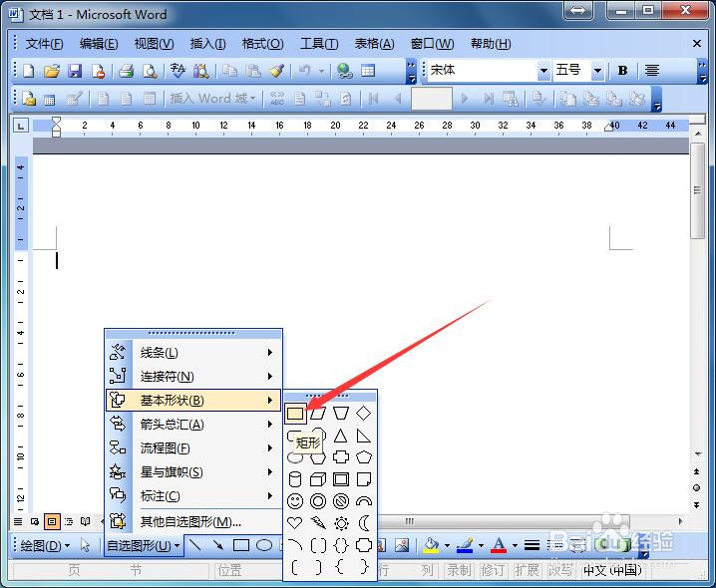This screenshot has height=588, width=716.
Task: Select the Smiley Face shape
Action: click(295, 501)
